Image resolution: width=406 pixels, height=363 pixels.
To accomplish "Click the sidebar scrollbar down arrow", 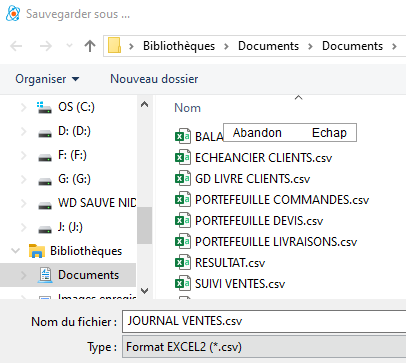I will click(x=144, y=291).
